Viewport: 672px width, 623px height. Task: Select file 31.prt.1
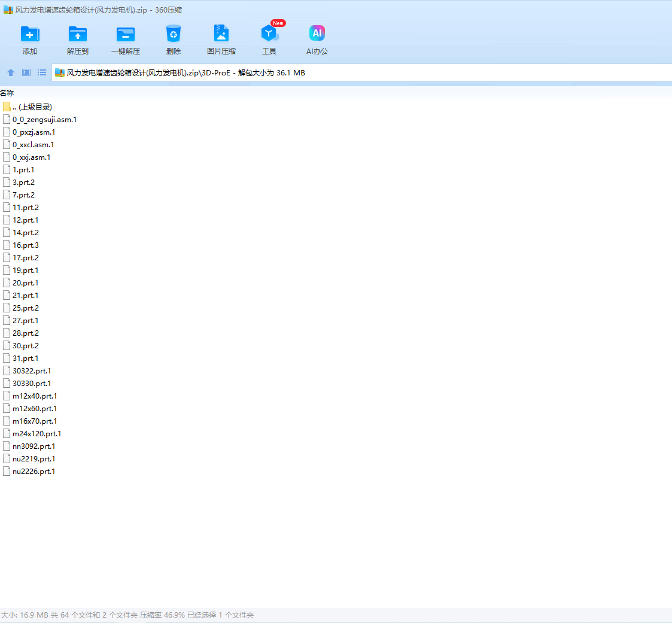(x=25, y=358)
